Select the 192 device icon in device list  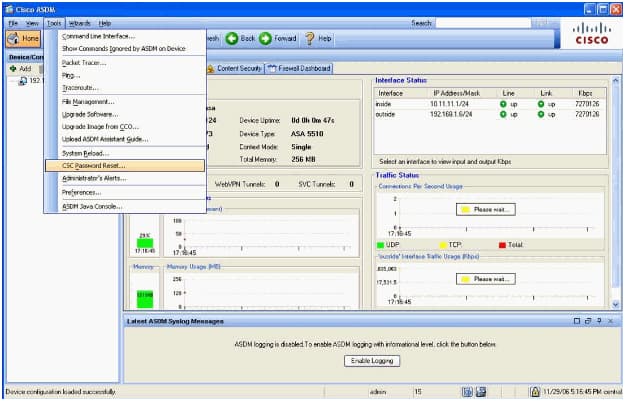click(23, 81)
